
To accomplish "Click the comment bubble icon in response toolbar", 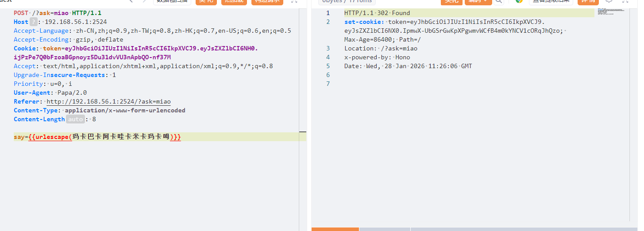I will 609,1.
